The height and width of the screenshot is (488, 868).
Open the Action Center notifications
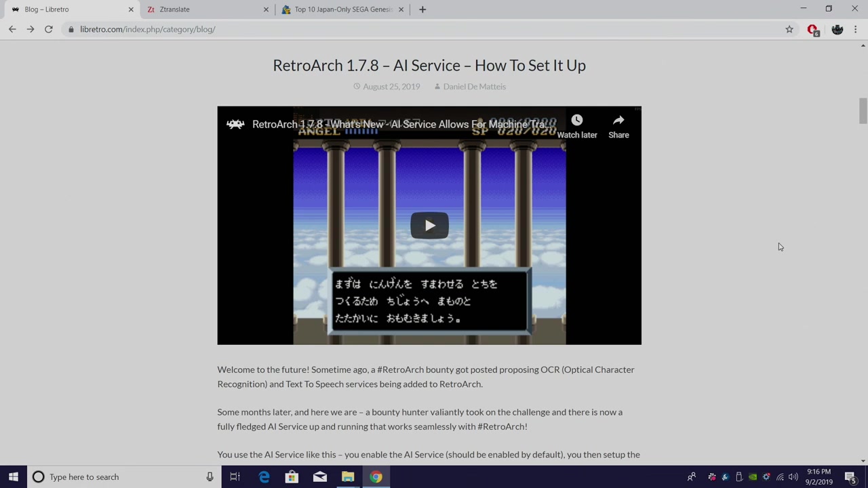click(850, 477)
